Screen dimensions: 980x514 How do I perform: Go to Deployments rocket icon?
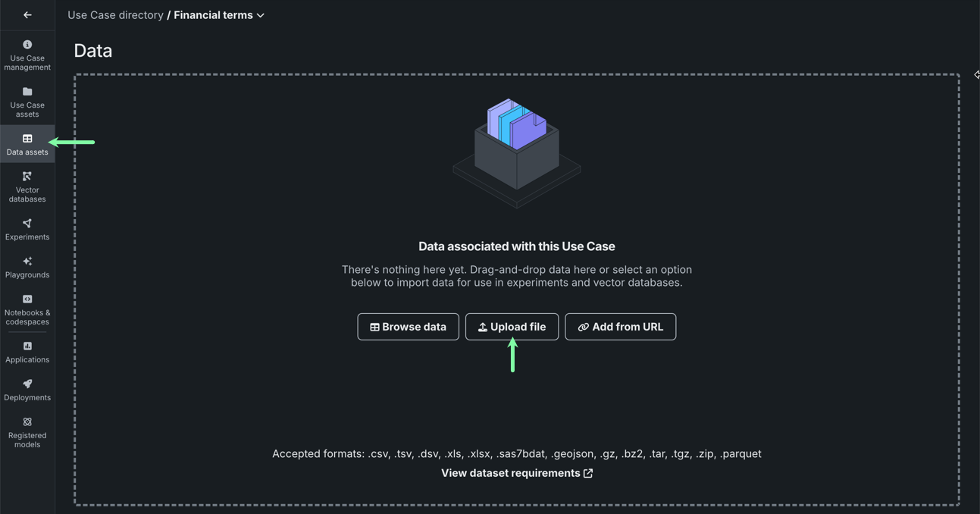(x=27, y=384)
